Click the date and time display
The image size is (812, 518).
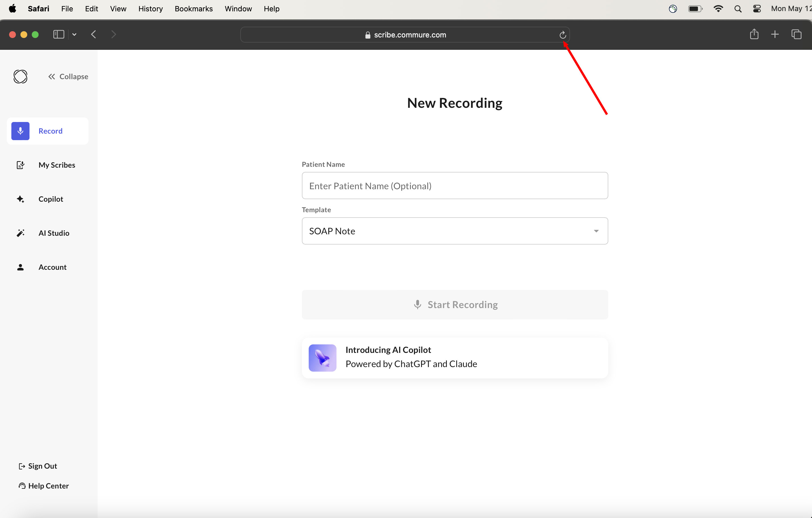pos(791,9)
